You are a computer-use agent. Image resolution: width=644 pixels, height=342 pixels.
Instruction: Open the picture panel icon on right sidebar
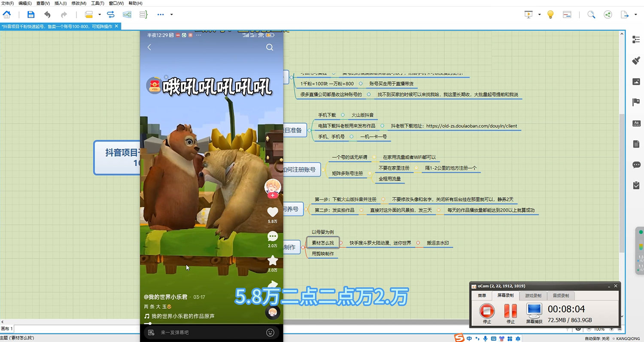pyautogui.click(x=636, y=82)
